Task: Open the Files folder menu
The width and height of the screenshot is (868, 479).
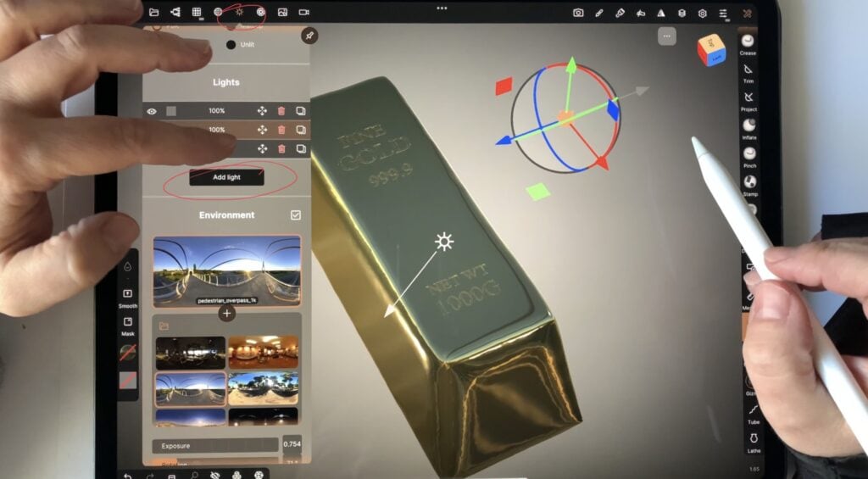Action: point(153,12)
